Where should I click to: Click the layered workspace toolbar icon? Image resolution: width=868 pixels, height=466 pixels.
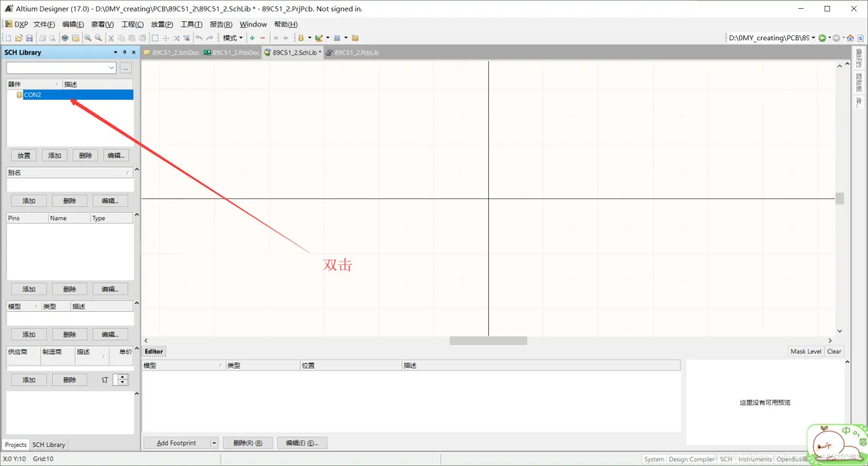pyautogui.click(x=65, y=37)
